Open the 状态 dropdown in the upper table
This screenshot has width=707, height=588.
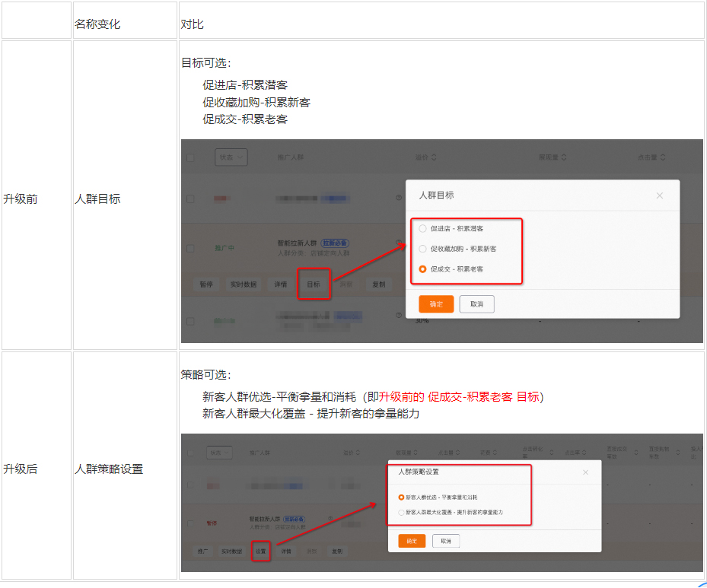pyautogui.click(x=231, y=157)
